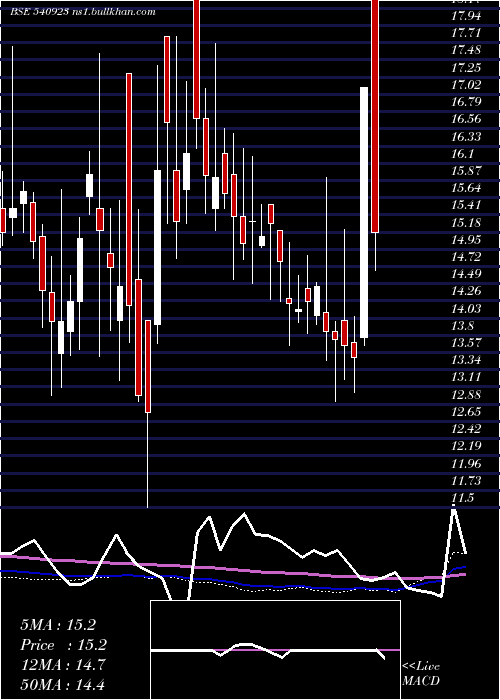
Task: Click the 11.96 price axis label
Action: point(466,464)
